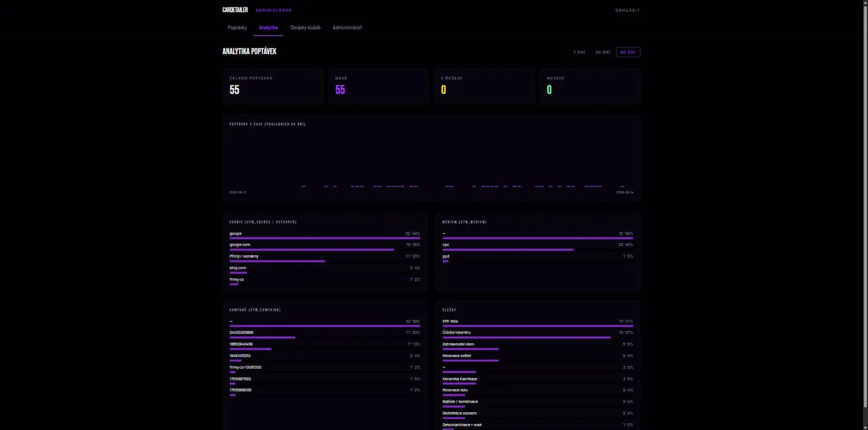Select the Analytika tab
Image resolution: width=868 pixels, height=430 pixels.
(x=268, y=27)
